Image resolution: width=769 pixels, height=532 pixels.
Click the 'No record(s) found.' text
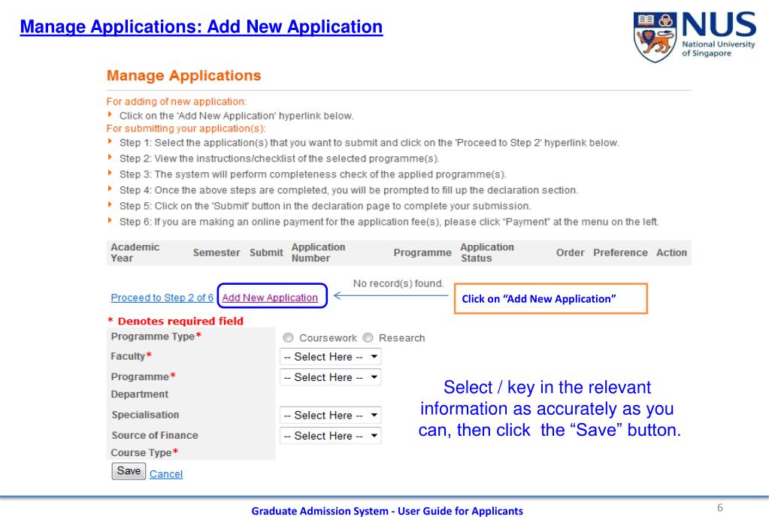coord(398,283)
